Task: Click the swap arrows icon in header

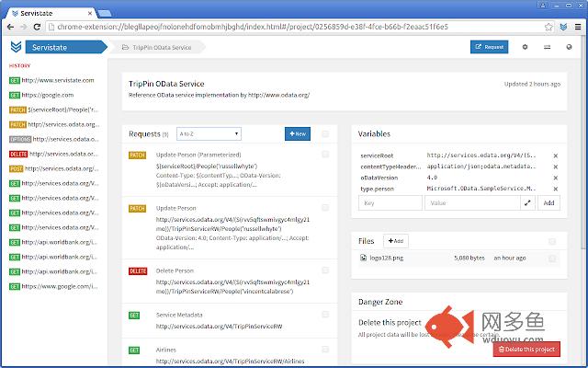Action: pos(548,47)
